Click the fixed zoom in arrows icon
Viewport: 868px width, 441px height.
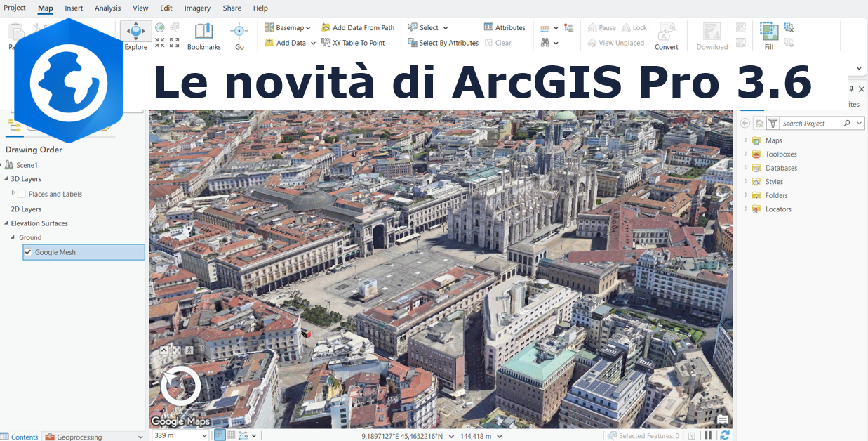pyautogui.click(x=160, y=43)
